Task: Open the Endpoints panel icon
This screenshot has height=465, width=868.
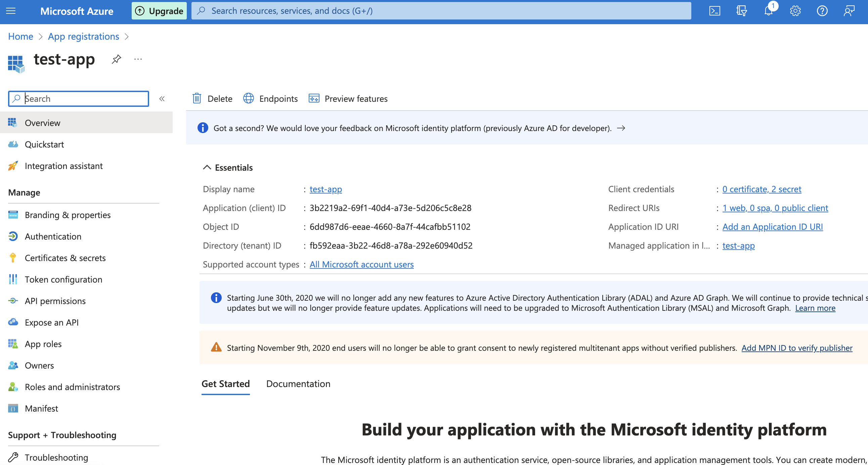Action: click(248, 98)
